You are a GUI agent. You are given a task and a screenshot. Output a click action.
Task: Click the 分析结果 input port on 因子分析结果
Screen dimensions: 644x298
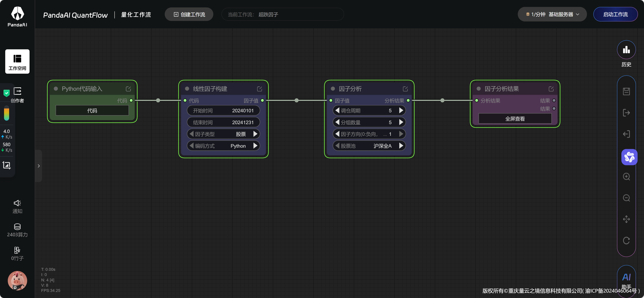click(476, 100)
